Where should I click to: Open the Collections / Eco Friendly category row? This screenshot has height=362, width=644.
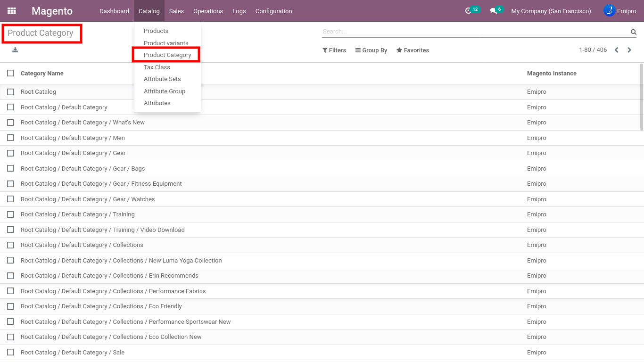(x=322, y=306)
